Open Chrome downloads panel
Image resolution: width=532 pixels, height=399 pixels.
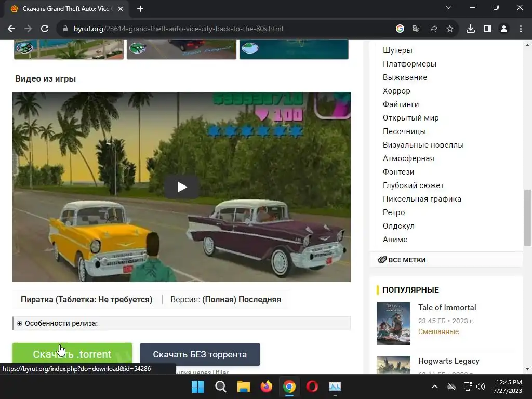coord(471,29)
